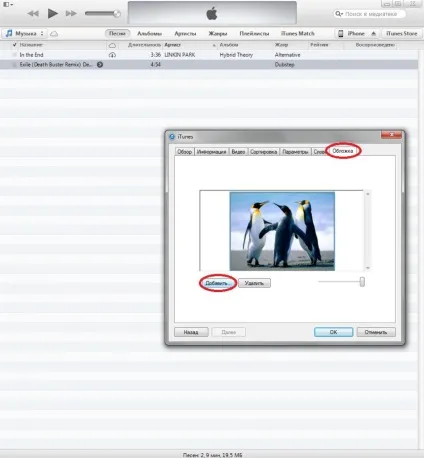Click the eject icon next to iPhone
This screenshot has width=424, height=458.
pos(374,34)
